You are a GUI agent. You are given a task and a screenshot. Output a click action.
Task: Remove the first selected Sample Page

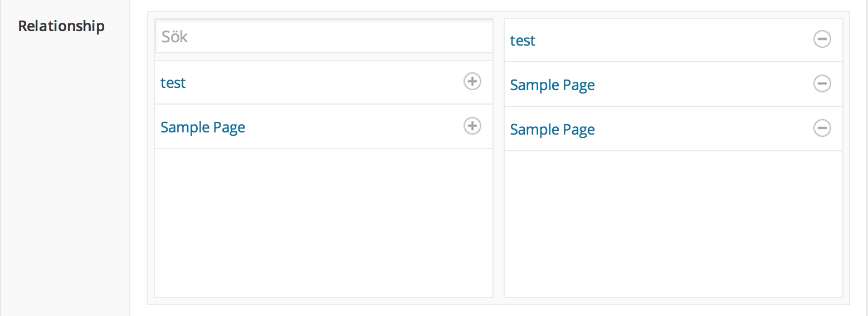coord(822,83)
